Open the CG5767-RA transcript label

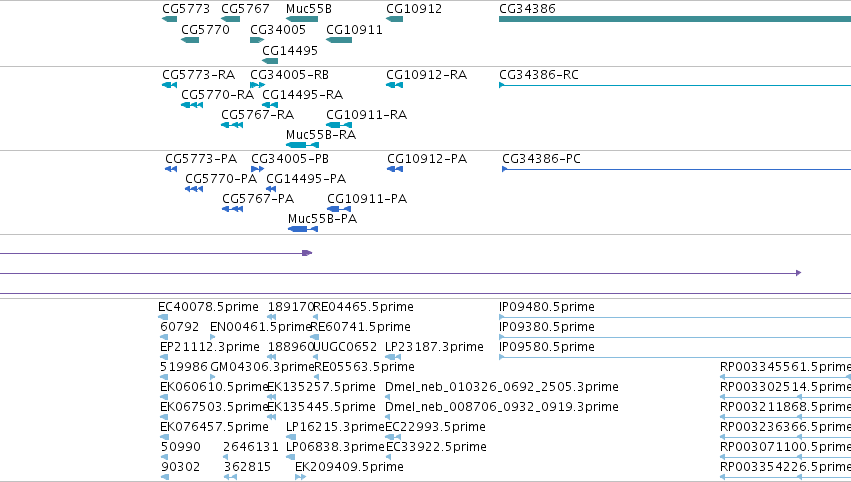coord(257,115)
